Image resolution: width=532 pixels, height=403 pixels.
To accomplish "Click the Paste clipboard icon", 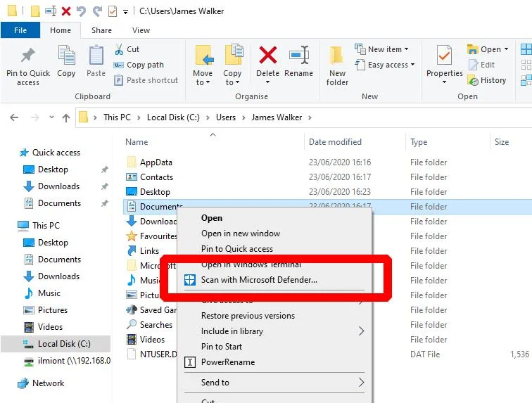I will (96, 56).
